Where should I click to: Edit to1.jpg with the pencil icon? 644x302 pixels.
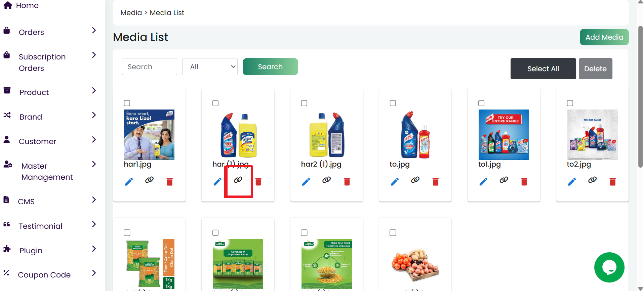[483, 182]
